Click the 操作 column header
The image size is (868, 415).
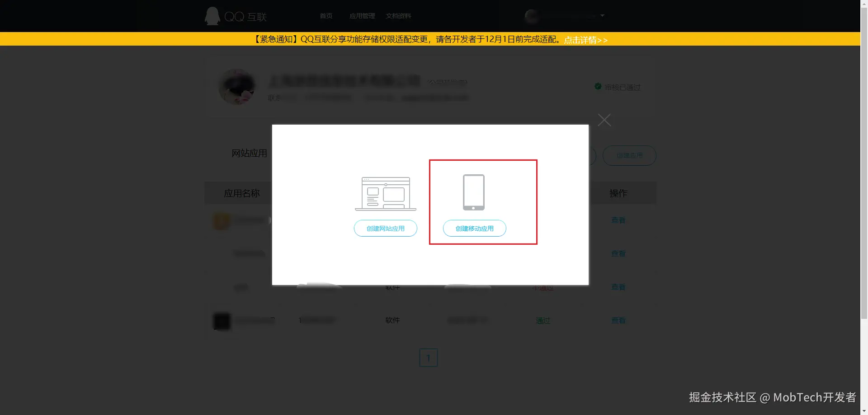tap(618, 193)
